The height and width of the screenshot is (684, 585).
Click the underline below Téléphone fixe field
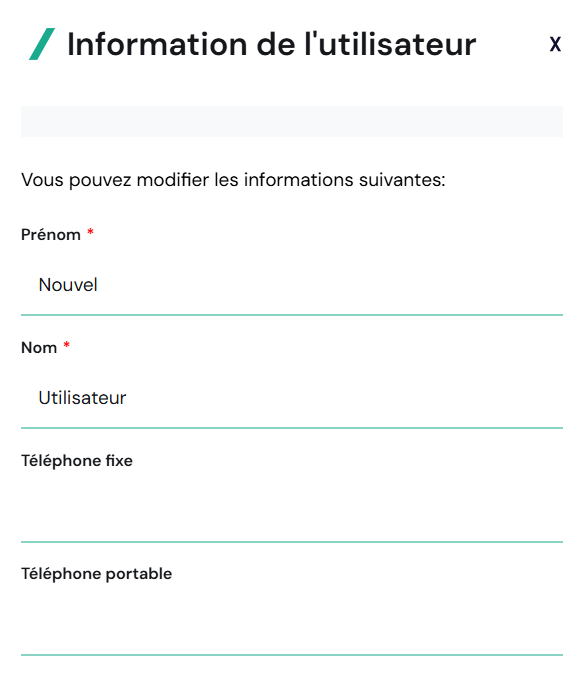[292, 541]
